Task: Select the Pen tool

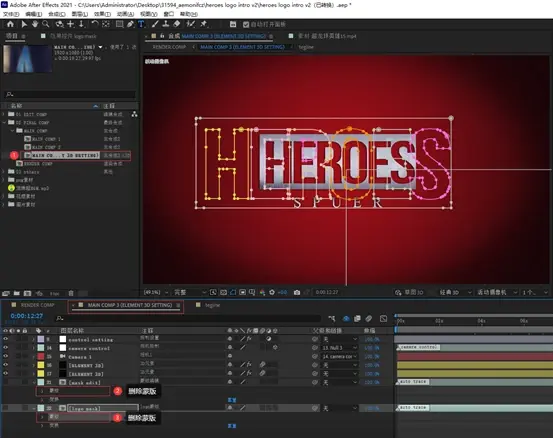Action: [130, 24]
